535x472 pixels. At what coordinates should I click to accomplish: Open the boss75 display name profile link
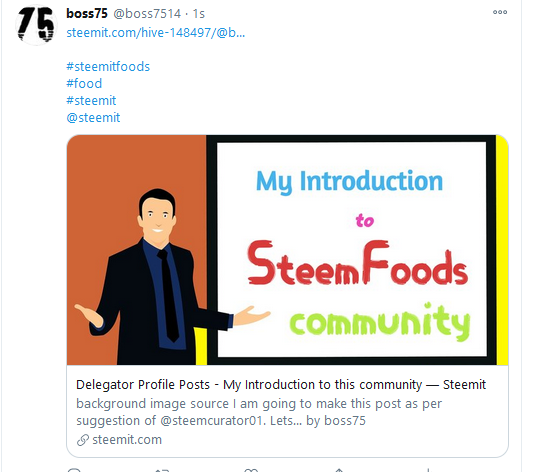point(87,14)
